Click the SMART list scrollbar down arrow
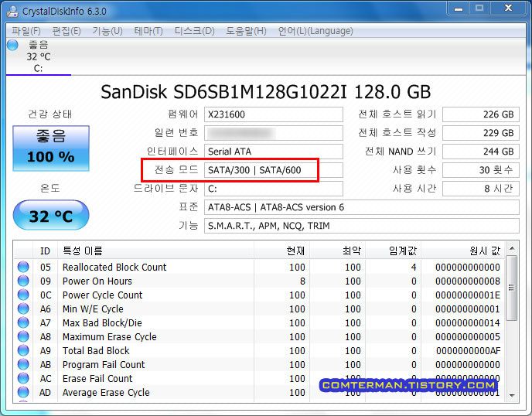This screenshot has width=532, height=416. point(512,395)
